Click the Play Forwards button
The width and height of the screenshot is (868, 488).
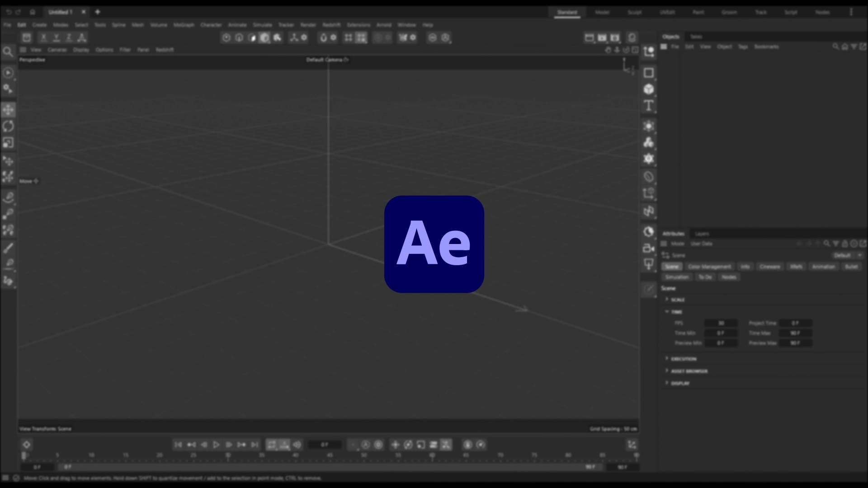tap(216, 445)
